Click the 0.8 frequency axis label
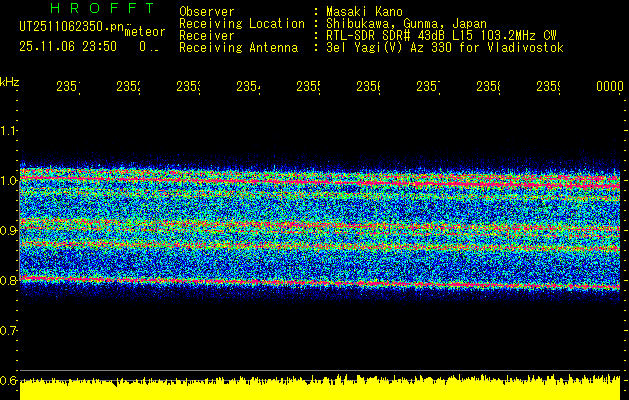The width and height of the screenshot is (629, 400). pyautogui.click(x=8, y=280)
